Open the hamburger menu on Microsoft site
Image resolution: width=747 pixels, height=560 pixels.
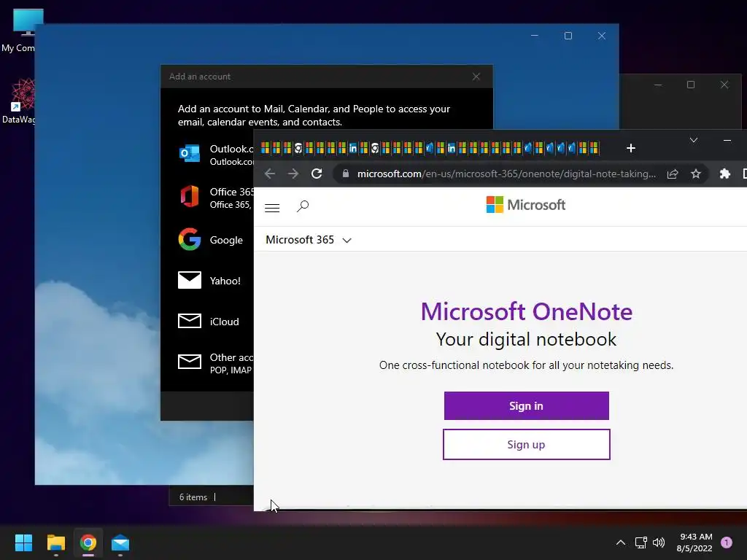[272, 208]
